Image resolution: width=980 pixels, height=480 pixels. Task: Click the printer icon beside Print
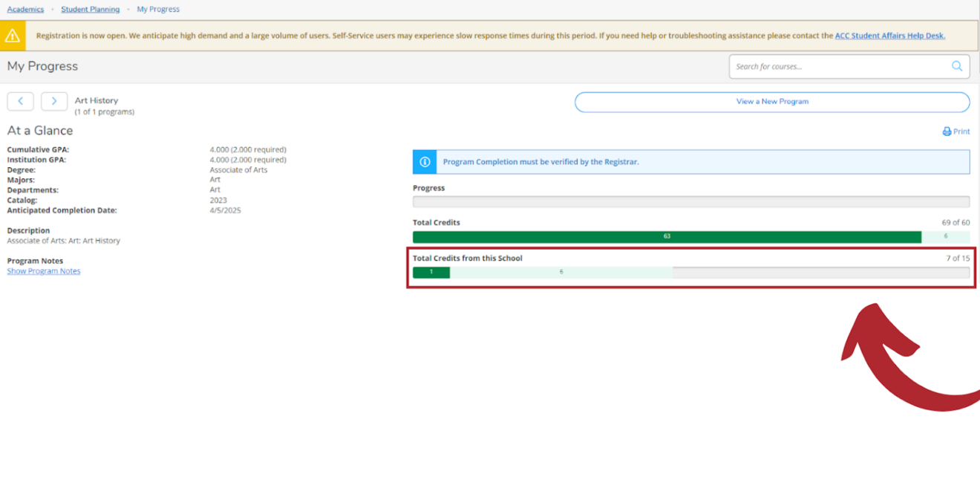click(x=947, y=132)
